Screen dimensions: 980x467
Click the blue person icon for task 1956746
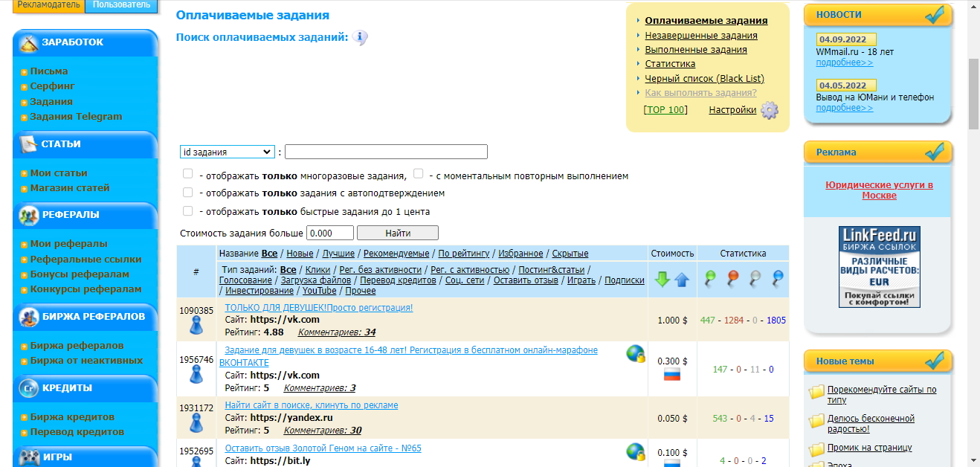tap(196, 374)
